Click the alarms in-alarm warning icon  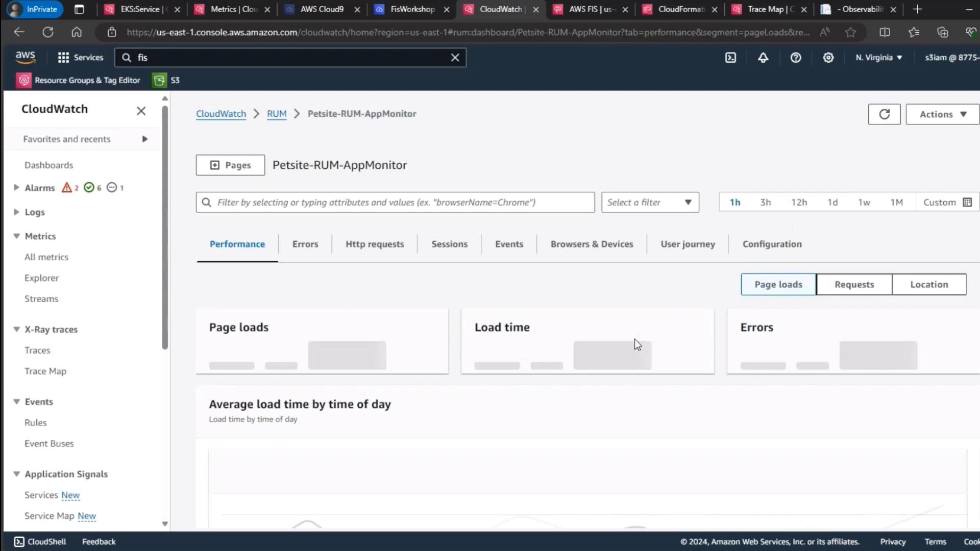click(67, 188)
